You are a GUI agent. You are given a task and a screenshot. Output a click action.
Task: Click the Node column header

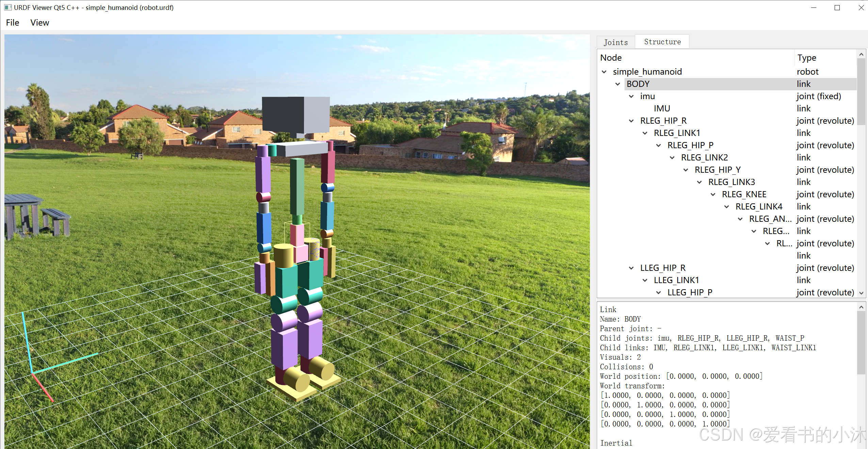[x=696, y=58]
